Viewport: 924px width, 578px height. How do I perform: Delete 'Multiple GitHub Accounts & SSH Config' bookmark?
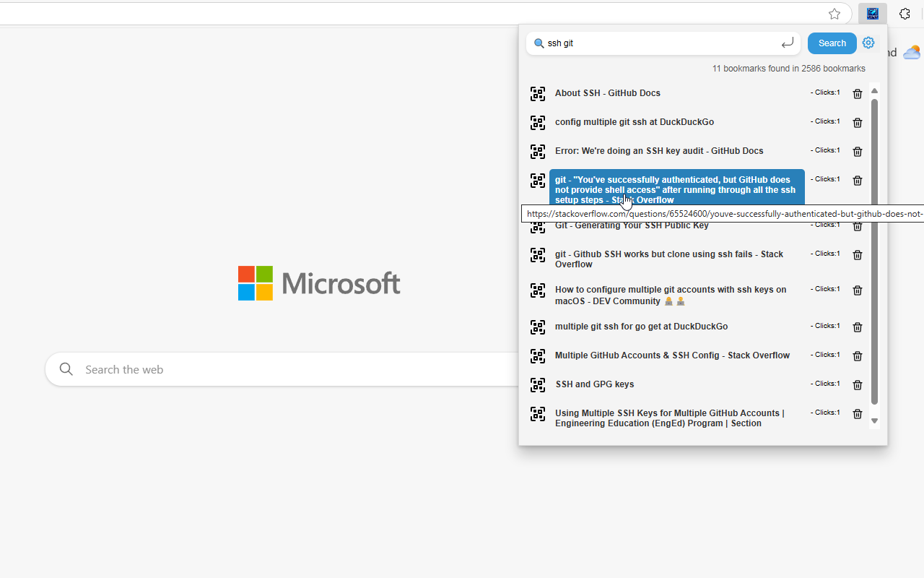[858, 356]
